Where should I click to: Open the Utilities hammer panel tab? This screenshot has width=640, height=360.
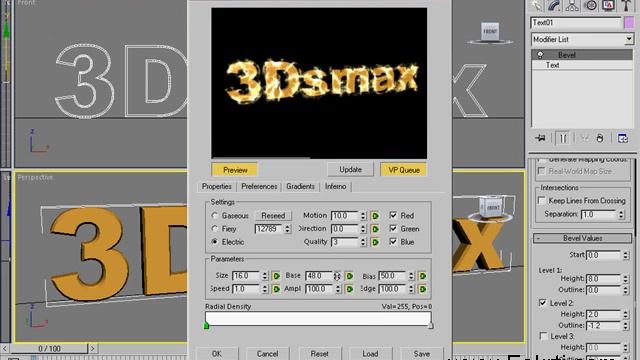tap(626, 5)
